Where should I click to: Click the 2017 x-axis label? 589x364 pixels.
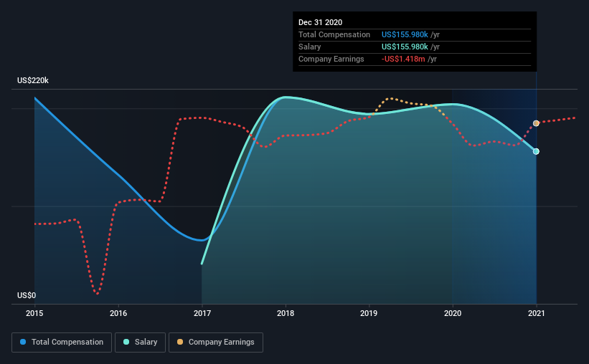202,313
